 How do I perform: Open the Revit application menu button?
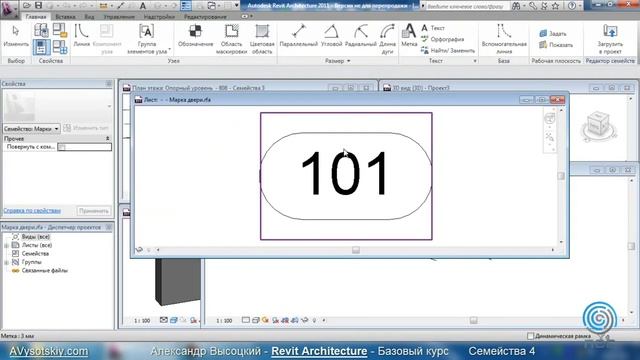pyautogui.click(x=8, y=8)
